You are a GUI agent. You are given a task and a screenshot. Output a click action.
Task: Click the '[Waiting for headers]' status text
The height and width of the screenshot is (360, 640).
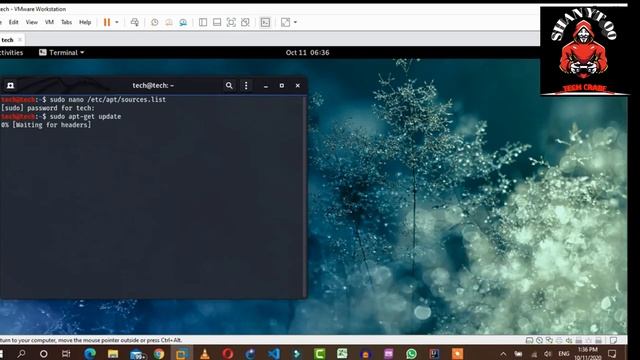[x=52, y=125]
